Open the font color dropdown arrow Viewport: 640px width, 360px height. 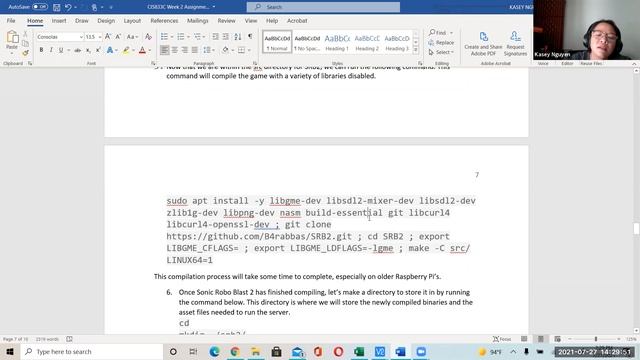click(150, 50)
